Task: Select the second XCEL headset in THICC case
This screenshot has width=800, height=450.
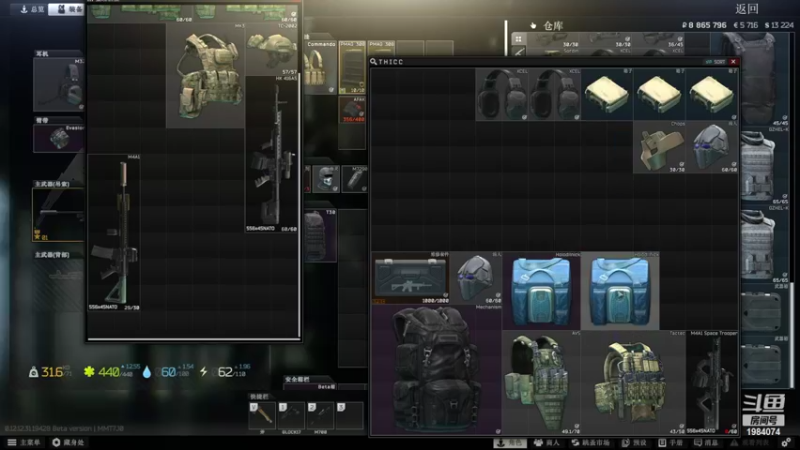Action: 555,94
